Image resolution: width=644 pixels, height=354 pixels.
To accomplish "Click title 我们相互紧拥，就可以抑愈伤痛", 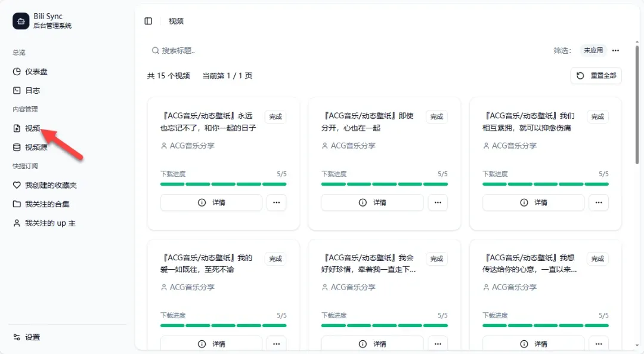I will point(528,122).
